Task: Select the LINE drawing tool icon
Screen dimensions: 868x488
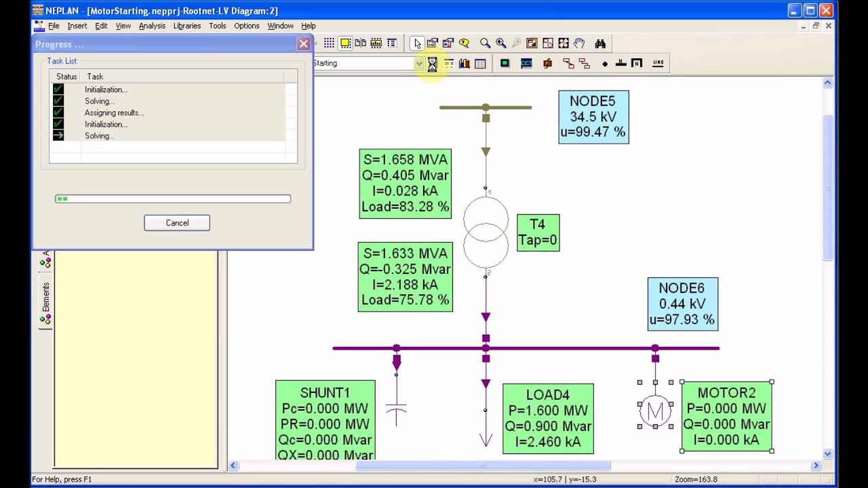Action: (x=658, y=63)
